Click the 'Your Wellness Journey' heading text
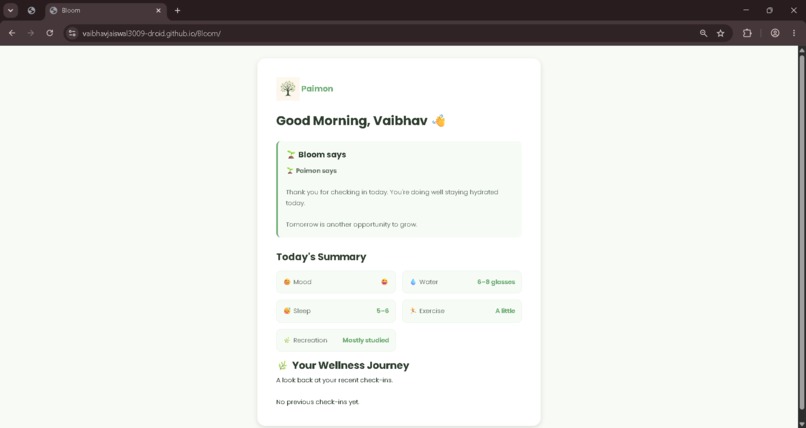Screen dimensions: 806x428 (351, 365)
